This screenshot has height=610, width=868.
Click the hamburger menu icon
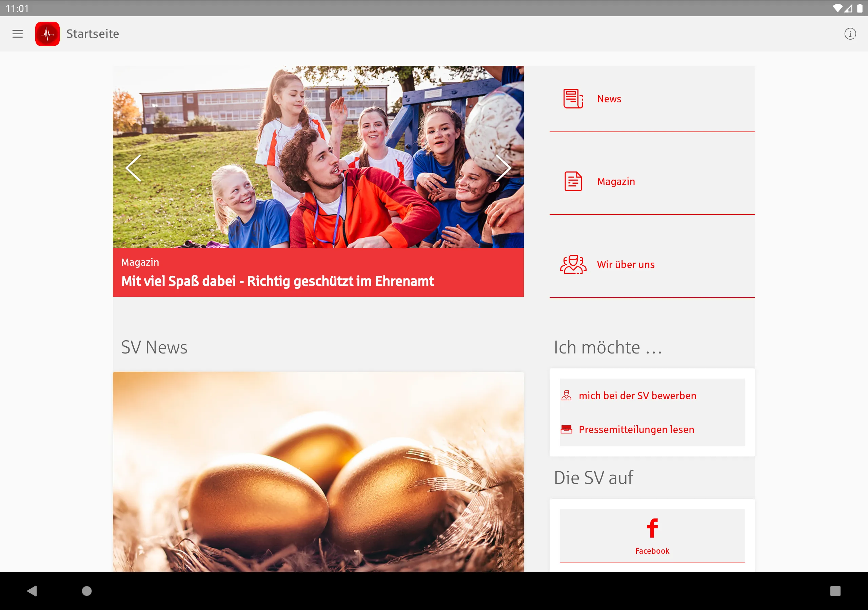18,34
